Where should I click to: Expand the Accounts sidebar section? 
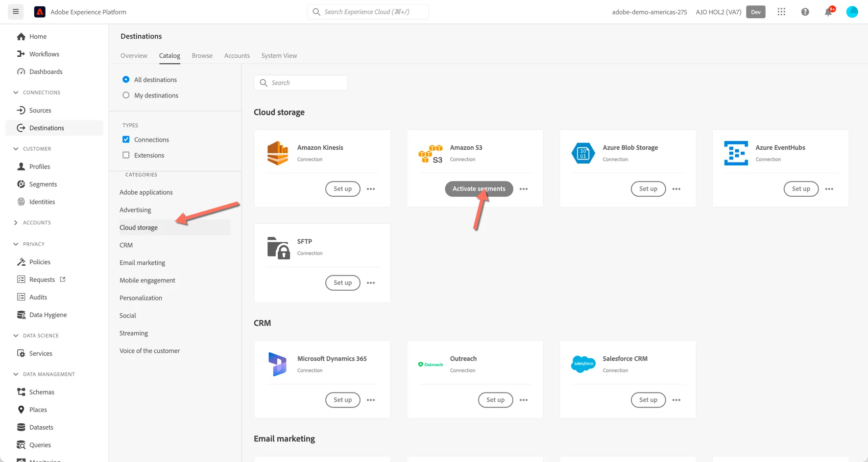[x=16, y=223]
